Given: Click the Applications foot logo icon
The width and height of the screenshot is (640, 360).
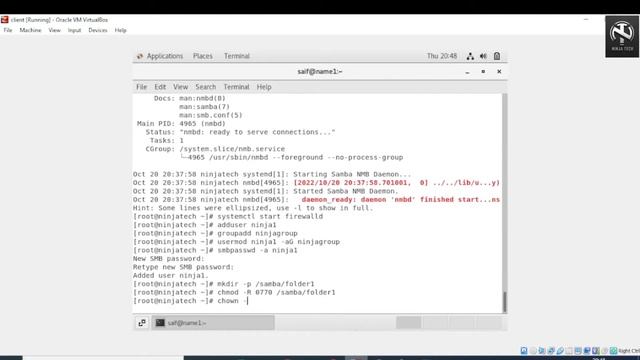Looking at the screenshot, I should tap(140, 56).
